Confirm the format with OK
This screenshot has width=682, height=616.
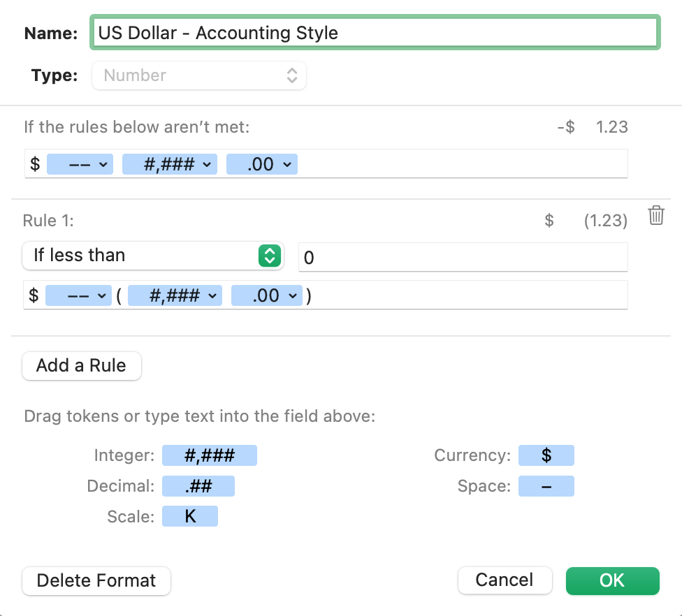pos(612,580)
